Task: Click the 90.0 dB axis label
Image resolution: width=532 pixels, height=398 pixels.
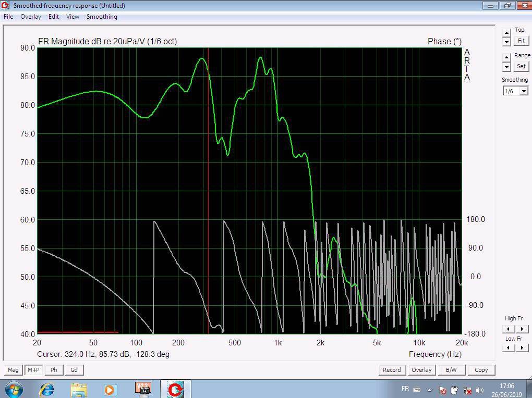Action: [x=28, y=48]
